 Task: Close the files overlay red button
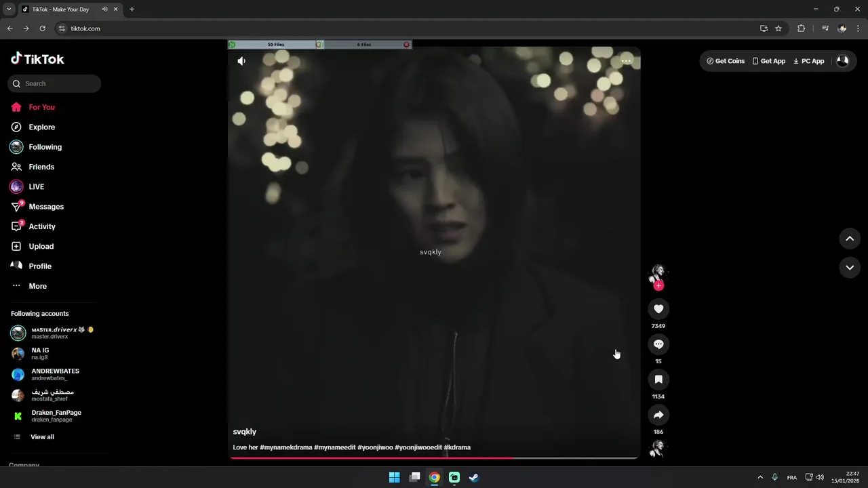coord(407,45)
